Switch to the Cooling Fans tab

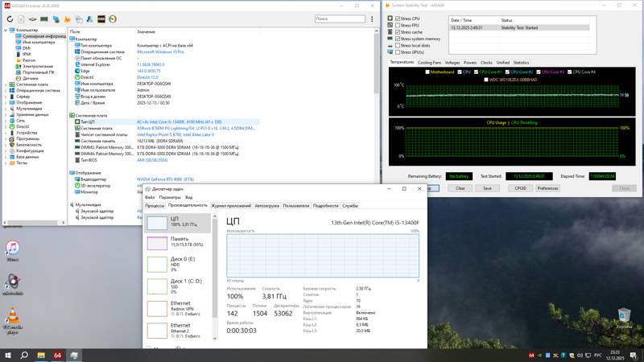(x=429, y=63)
